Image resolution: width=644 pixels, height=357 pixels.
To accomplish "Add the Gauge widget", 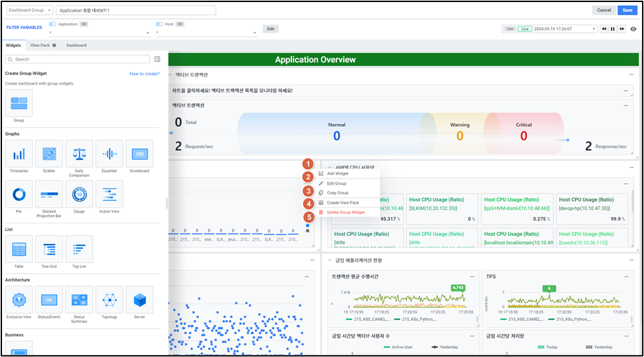I will [x=79, y=195].
